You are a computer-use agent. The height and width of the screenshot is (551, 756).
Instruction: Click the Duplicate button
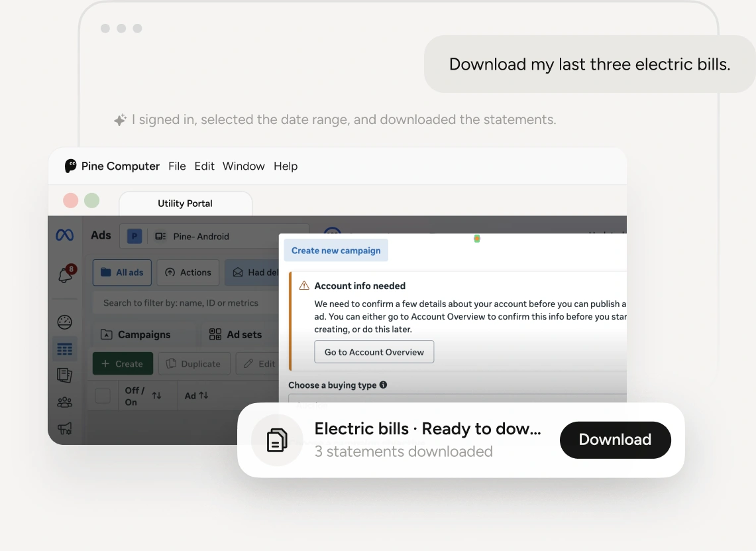(x=194, y=363)
